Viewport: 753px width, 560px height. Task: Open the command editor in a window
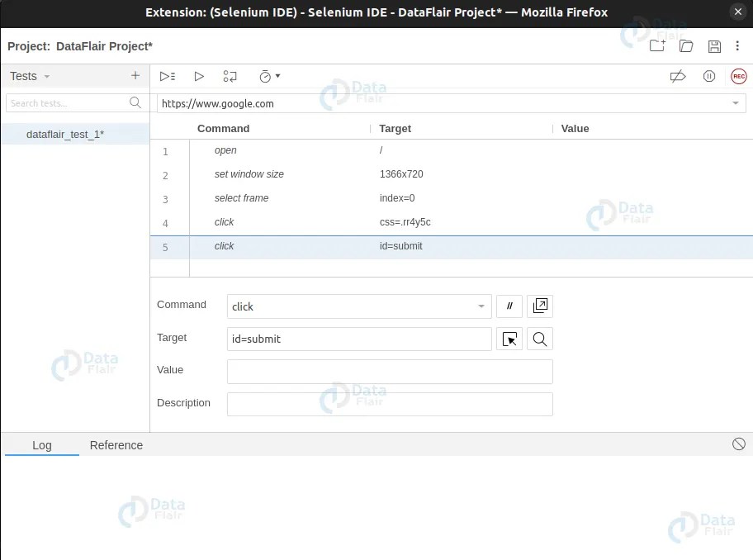[540, 306]
